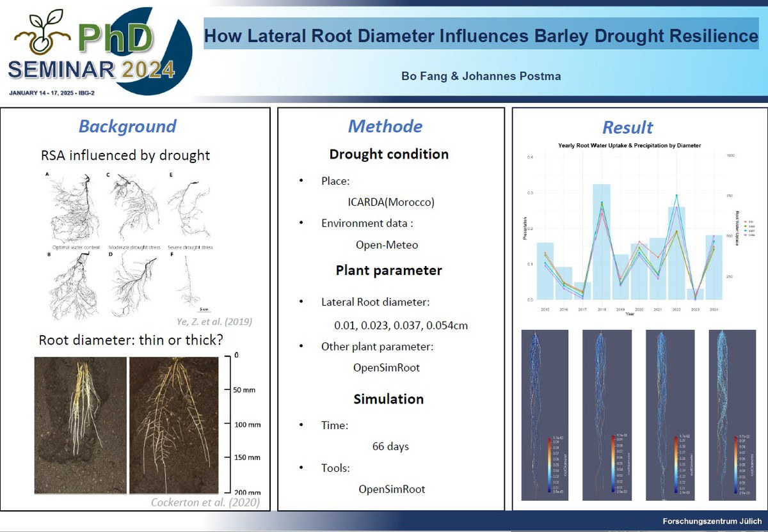Screen dimensions: 768x532
Task: Click the 2024 precipitation bar in chart
Action: click(x=714, y=267)
